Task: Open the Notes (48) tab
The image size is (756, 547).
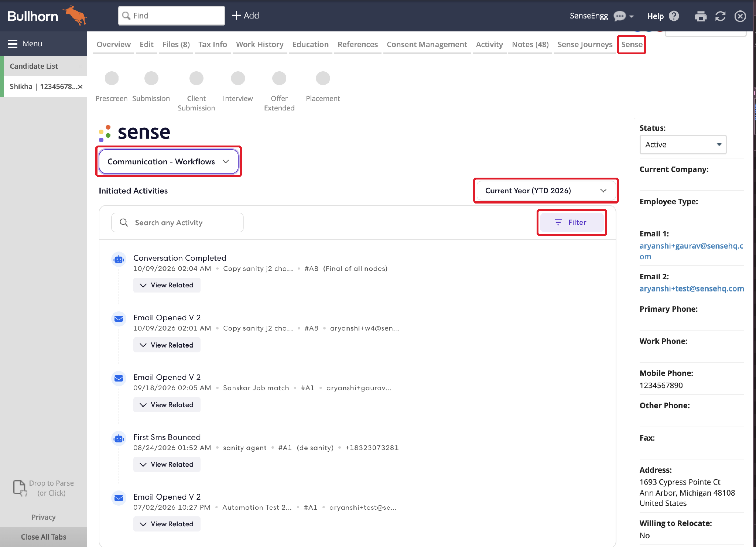Action: (x=530, y=45)
